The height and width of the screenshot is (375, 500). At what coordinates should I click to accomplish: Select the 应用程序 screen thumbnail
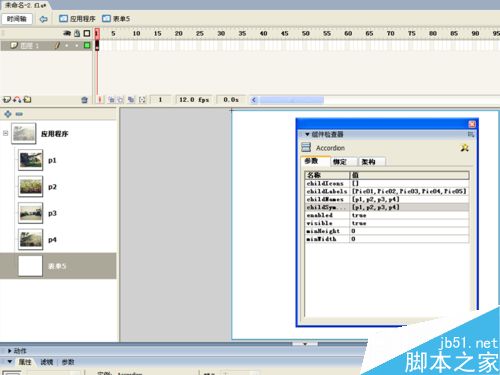coord(24,133)
